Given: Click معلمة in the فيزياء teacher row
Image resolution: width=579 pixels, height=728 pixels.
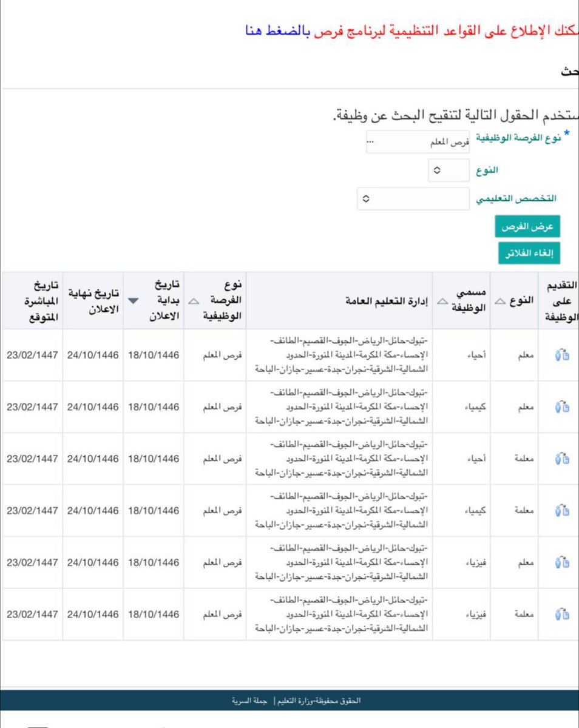Looking at the screenshot, I should 524,615.
